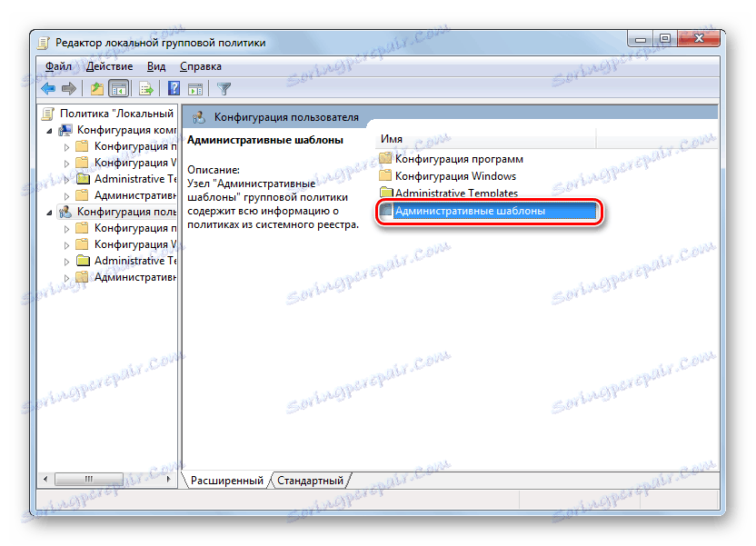Expand Конфигурация W under computer configuration

(66, 164)
